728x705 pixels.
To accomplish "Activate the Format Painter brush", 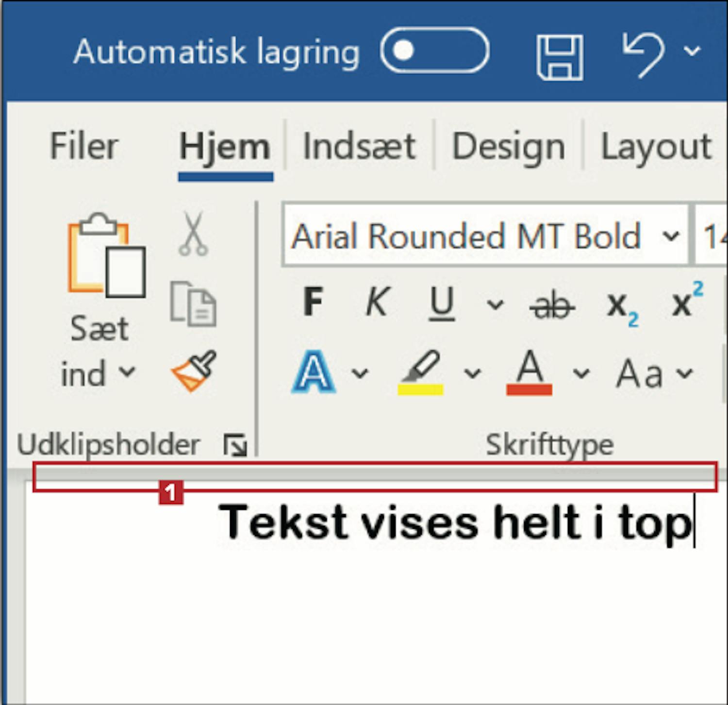I will point(194,370).
